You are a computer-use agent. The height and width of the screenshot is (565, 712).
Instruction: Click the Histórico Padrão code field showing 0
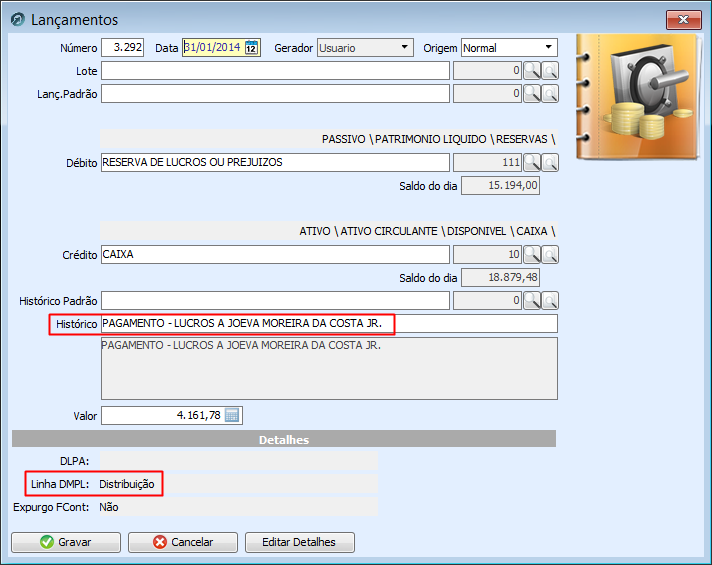[488, 301]
